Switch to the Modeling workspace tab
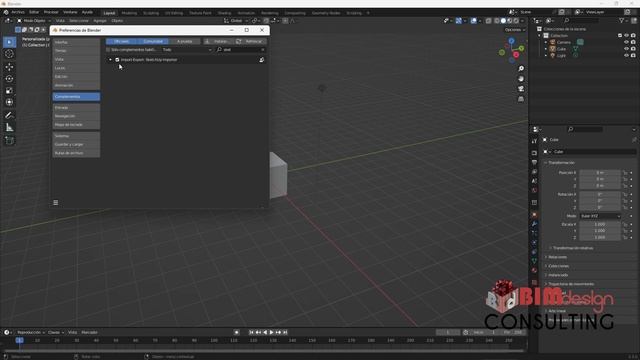The image size is (640, 360). click(x=129, y=13)
